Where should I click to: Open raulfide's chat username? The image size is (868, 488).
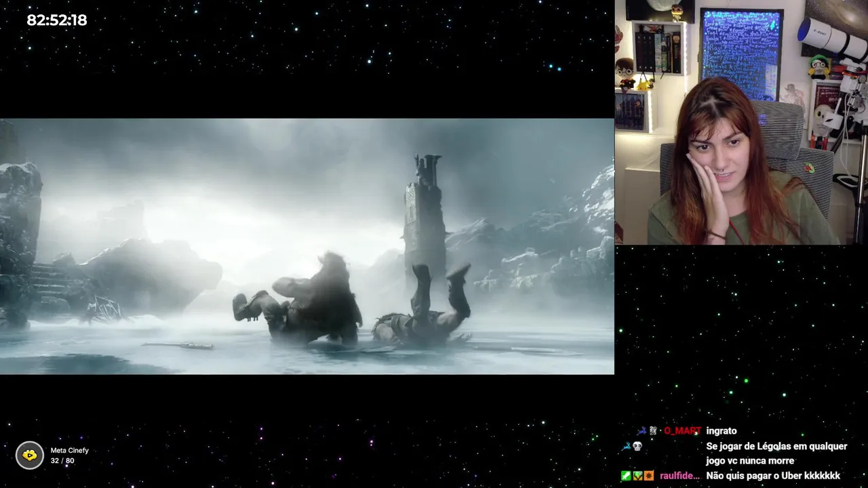(679, 476)
